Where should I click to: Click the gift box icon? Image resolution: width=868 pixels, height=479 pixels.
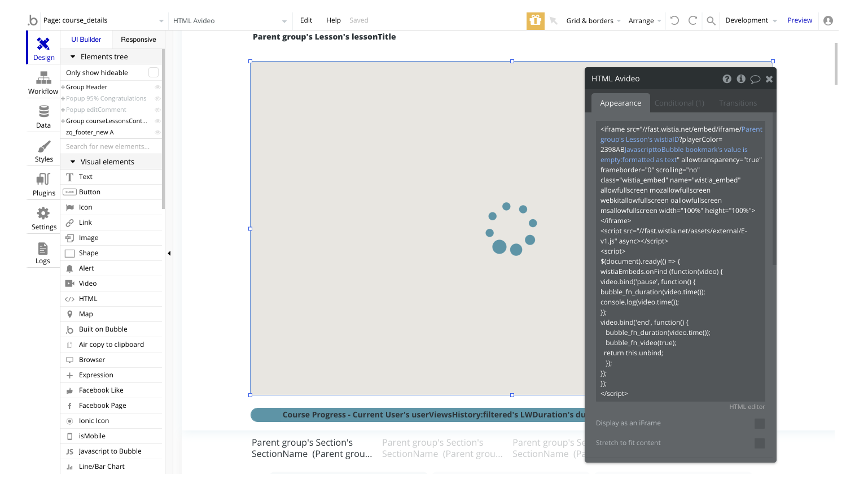coord(535,20)
